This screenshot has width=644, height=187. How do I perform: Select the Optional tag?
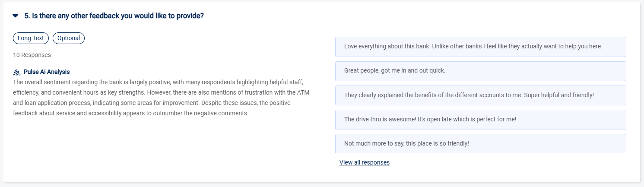[69, 38]
